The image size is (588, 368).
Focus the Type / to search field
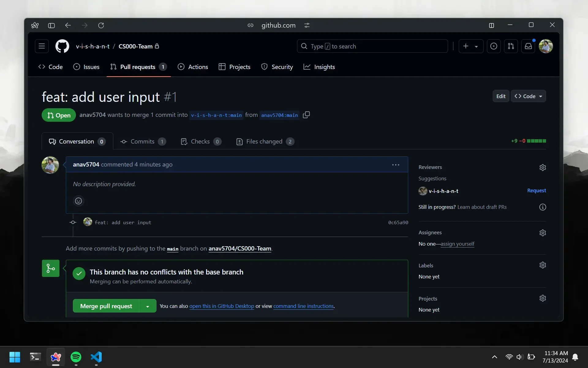coord(372,46)
